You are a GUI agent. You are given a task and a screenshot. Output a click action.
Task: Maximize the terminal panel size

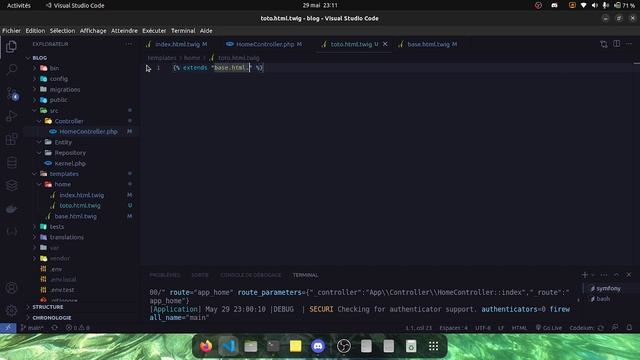coord(616,275)
